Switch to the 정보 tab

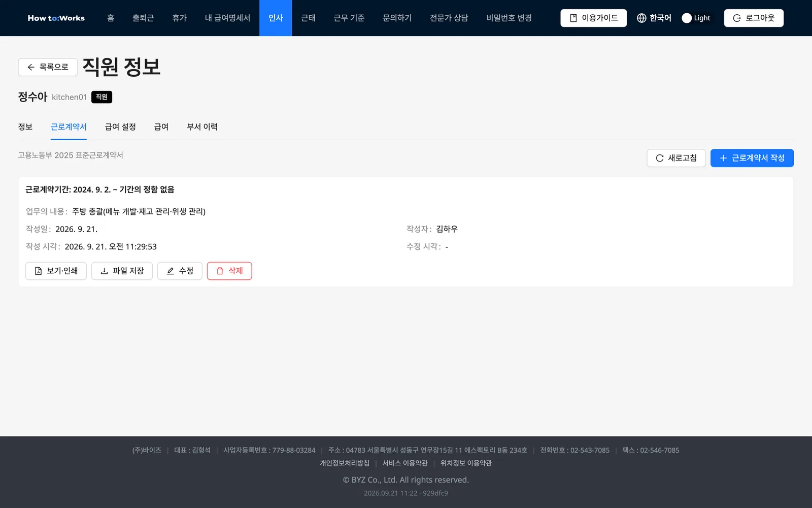click(25, 127)
